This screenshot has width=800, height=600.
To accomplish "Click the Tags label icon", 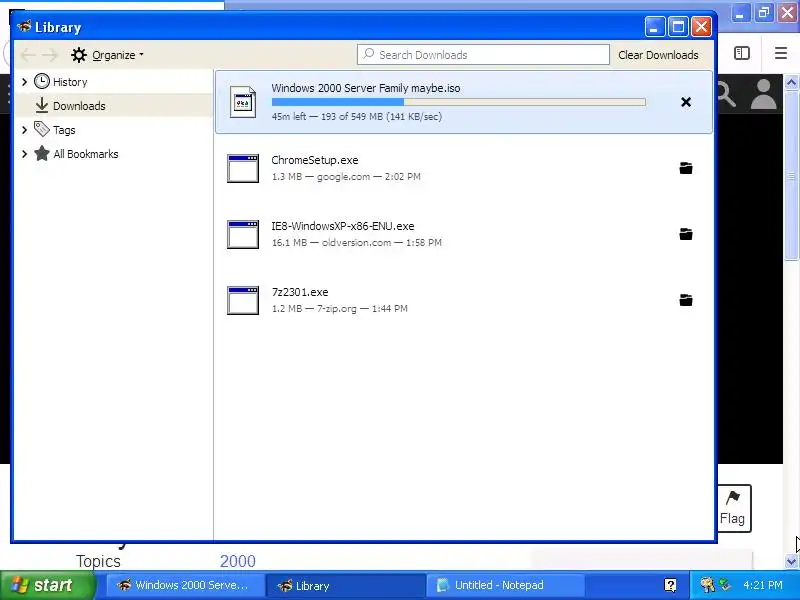I will [x=42, y=129].
